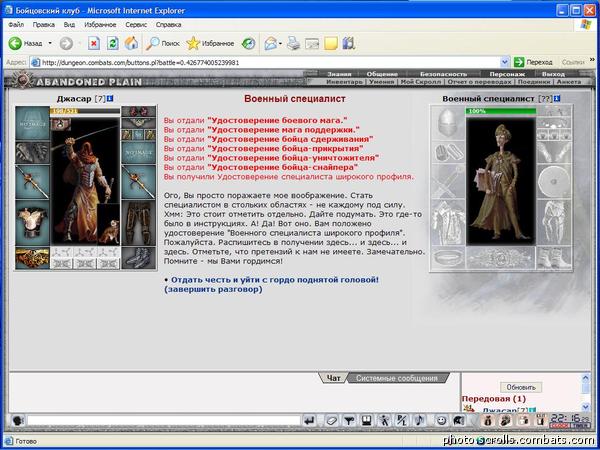
Task: Click the NPC's empty round shield slot
Action: click(x=554, y=181)
